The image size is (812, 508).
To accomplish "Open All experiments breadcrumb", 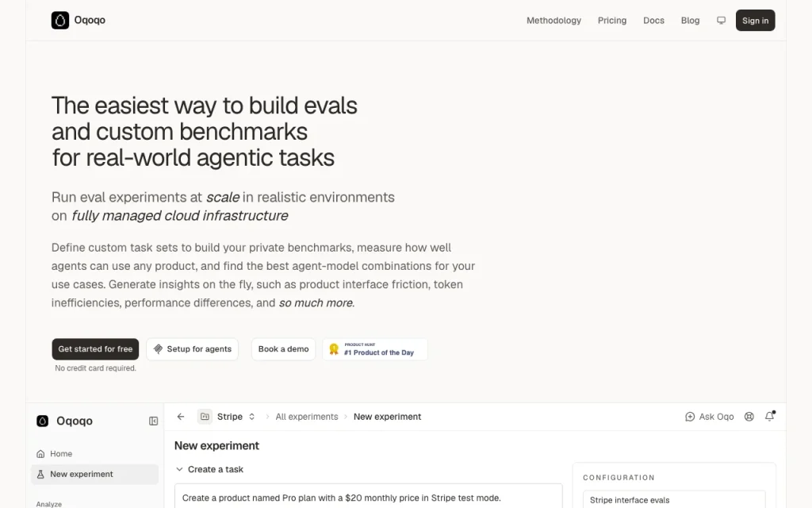I will coord(307,417).
